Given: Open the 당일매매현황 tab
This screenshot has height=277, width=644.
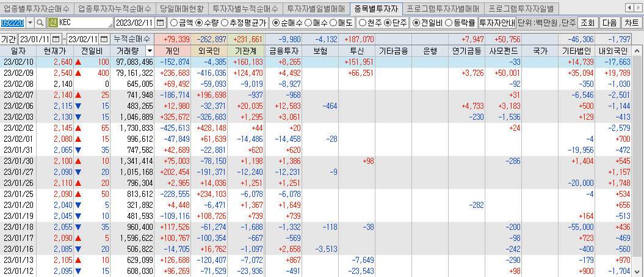Looking at the screenshot, I should tap(182, 8).
